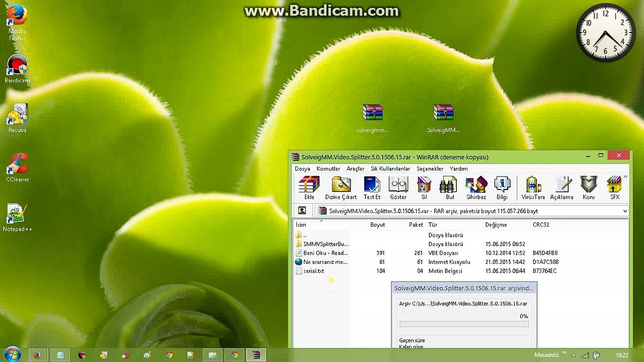Show archive Bilgi (Info)

point(502,188)
